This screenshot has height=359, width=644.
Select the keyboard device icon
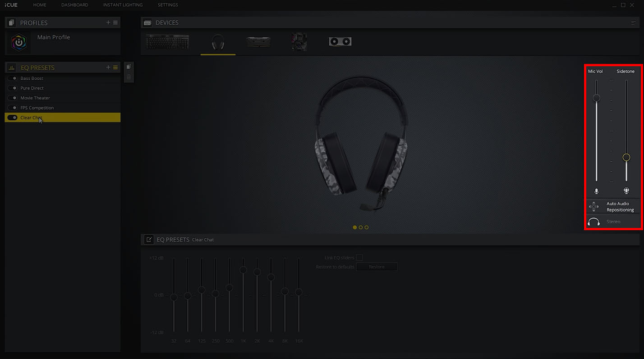point(167,41)
